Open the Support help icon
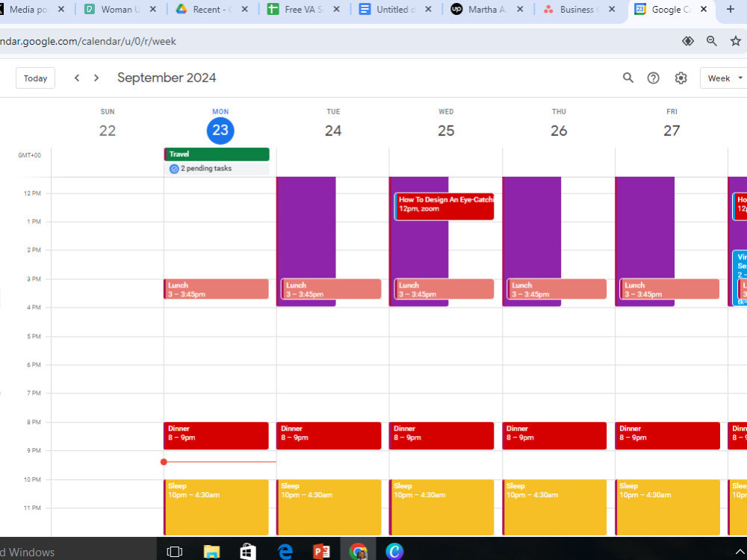 pyautogui.click(x=653, y=78)
